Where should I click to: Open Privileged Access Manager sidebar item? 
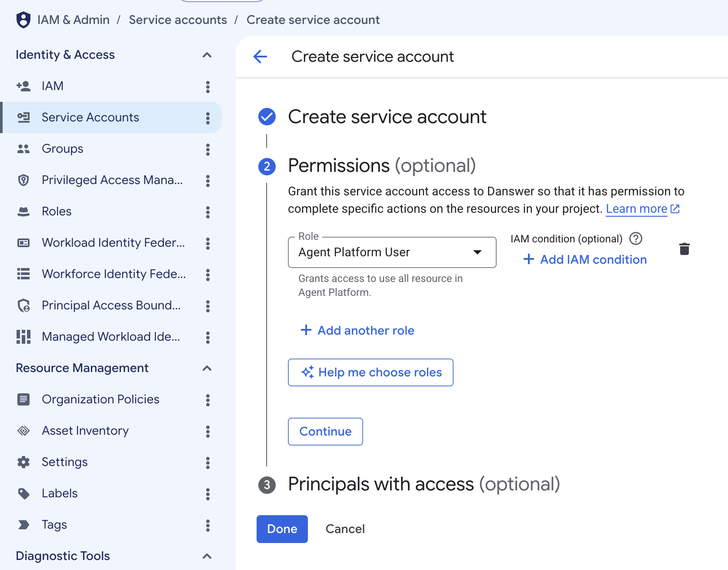111,180
